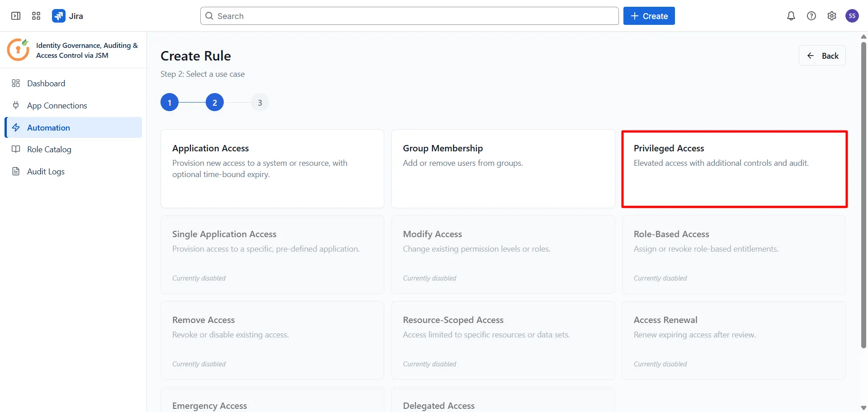Click the scrollbar down arrow
This screenshot has width=868, height=412.
[863, 407]
